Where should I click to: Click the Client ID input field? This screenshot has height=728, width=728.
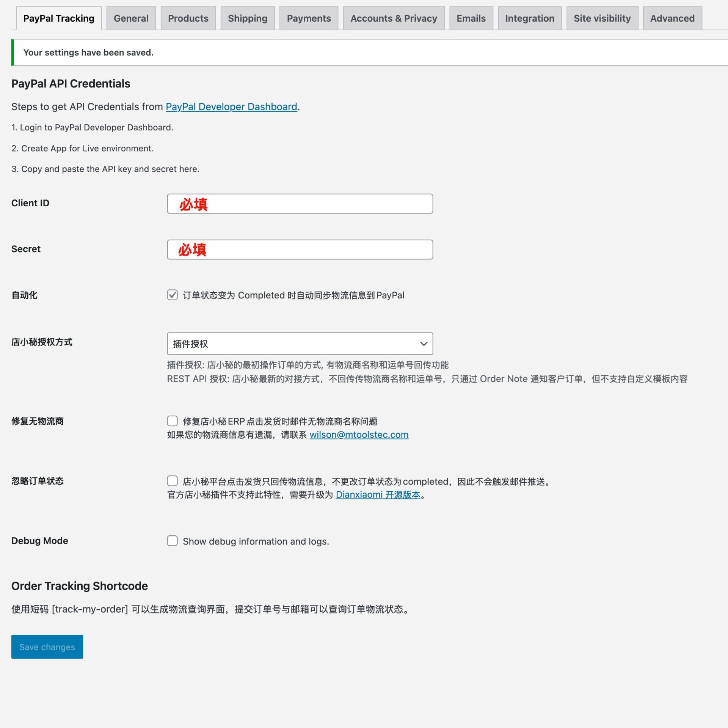point(300,204)
